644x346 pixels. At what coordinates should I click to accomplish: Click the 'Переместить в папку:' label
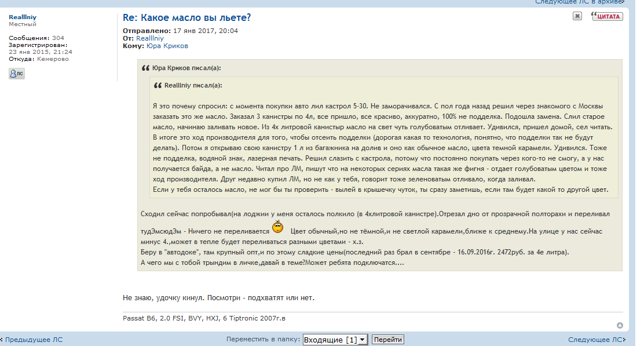[263, 340]
